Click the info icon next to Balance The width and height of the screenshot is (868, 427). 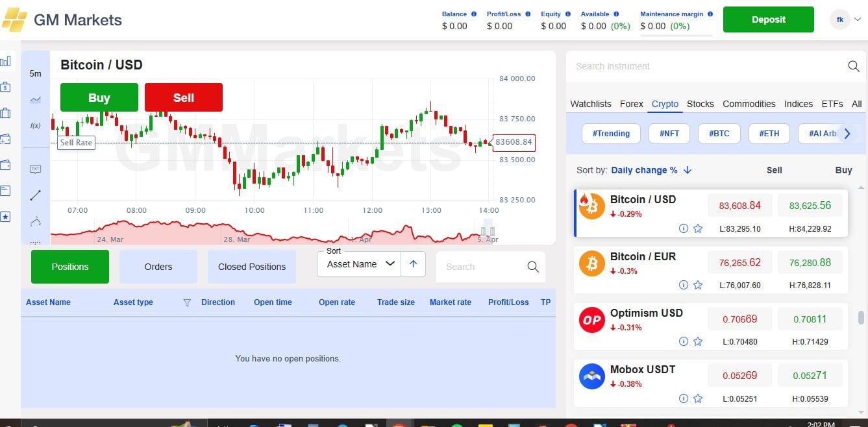pyautogui.click(x=474, y=14)
